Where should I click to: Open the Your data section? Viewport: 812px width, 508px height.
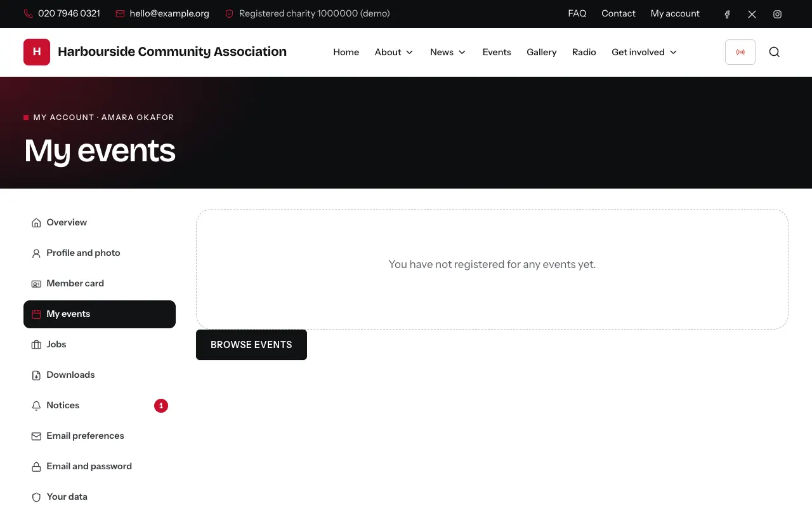pyautogui.click(x=100, y=497)
